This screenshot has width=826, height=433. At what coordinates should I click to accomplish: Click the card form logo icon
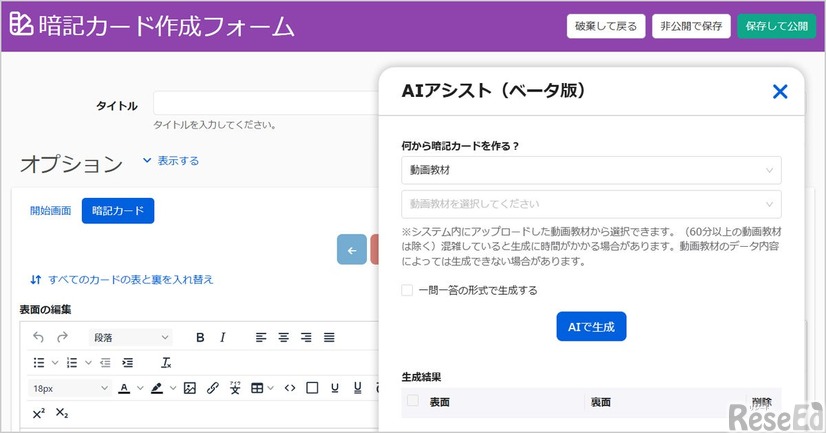(21, 24)
